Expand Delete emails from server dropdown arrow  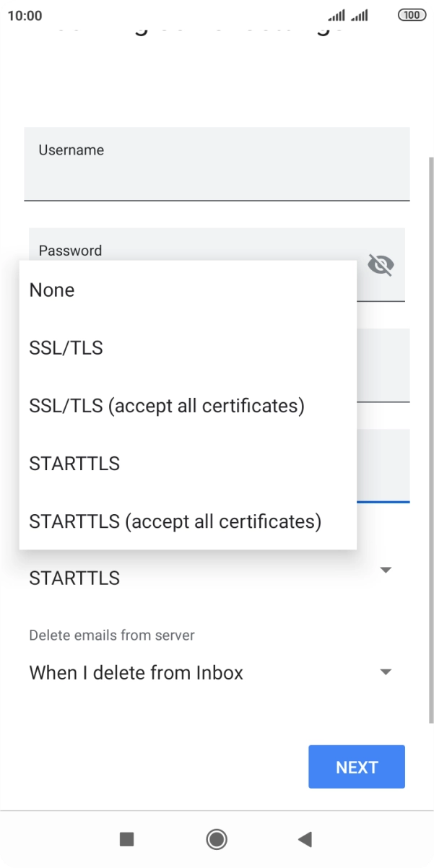coord(386,672)
